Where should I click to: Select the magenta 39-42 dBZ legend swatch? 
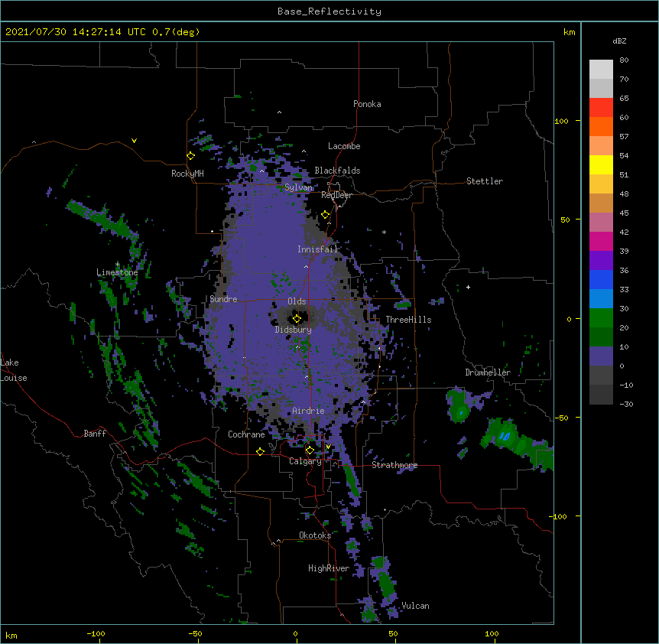click(x=601, y=241)
